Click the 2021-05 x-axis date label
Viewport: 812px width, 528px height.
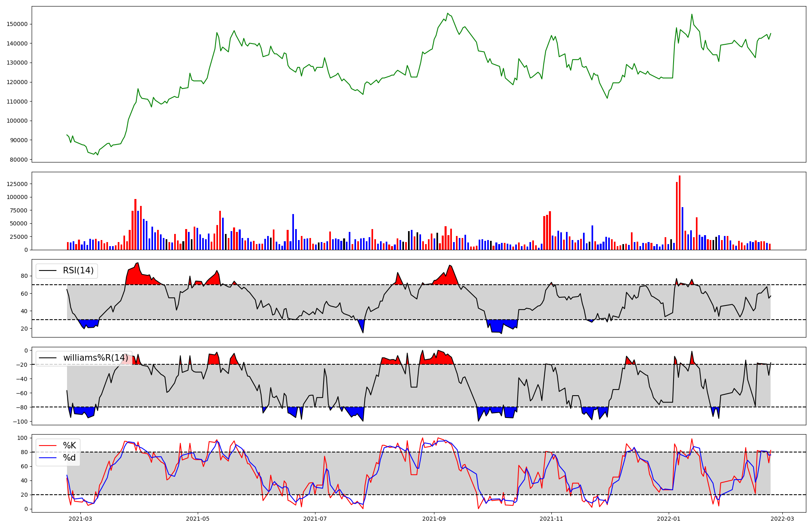(198, 519)
